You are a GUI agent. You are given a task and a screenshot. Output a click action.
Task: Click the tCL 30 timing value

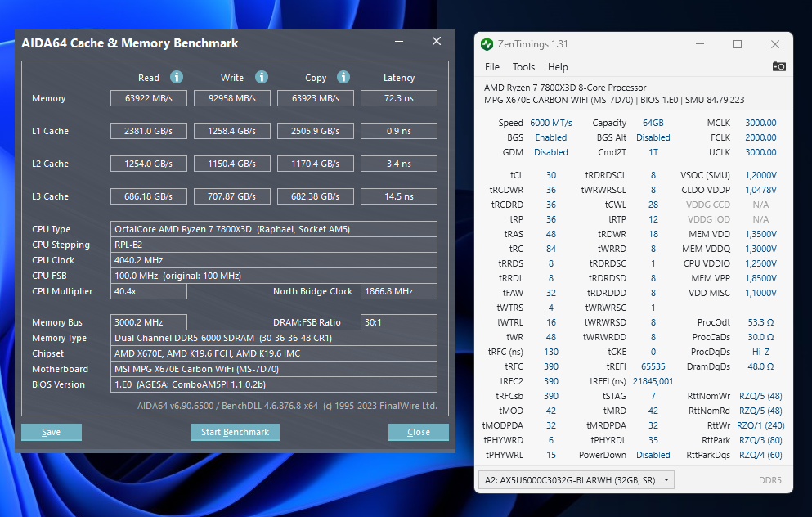click(x=551, y=175)
